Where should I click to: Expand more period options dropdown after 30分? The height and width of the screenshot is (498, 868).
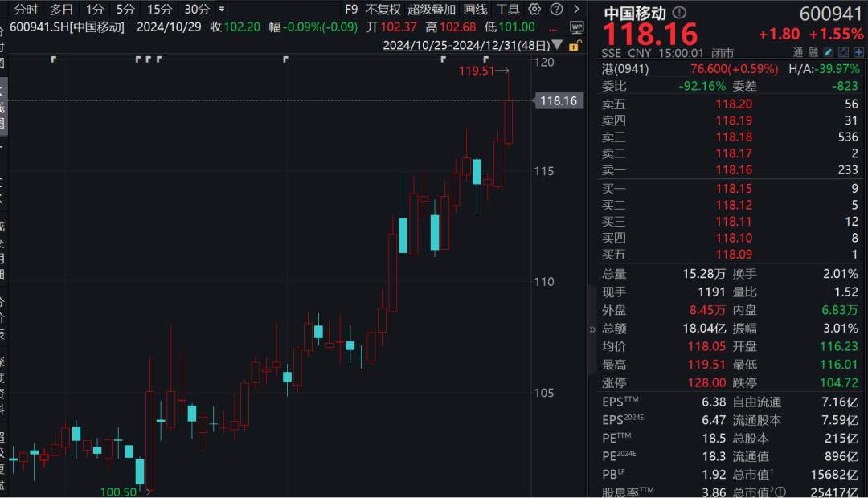click(x=221, y=10)
